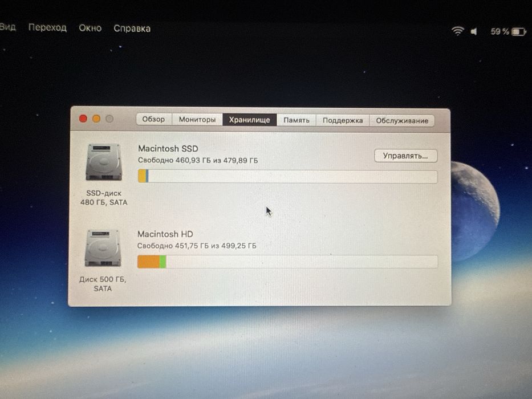
Task: Click blue segment of Macintosh SSD usage bar
Action: pyautogui.click(x=147, y=176)
